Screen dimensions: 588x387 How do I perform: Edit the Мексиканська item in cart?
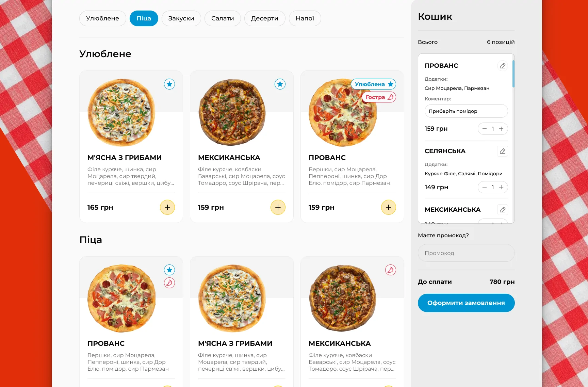[503, 210]
